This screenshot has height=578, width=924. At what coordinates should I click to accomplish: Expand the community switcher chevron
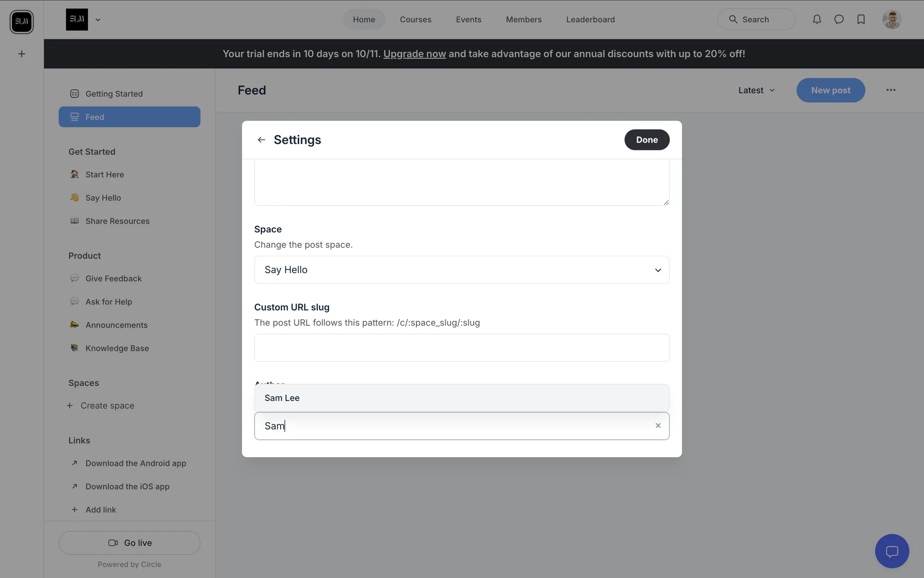coord(98,20)
